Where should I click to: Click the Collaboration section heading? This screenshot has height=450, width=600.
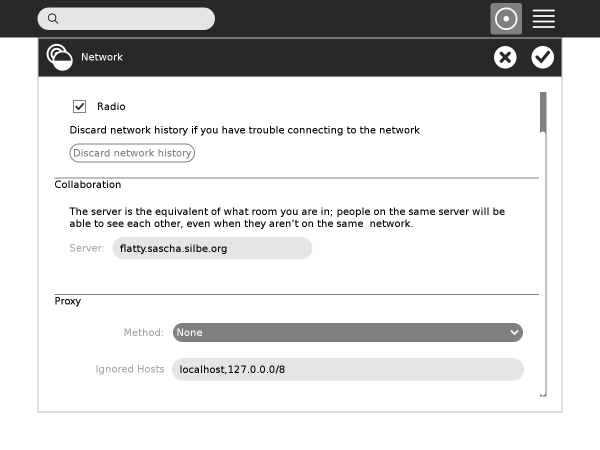pyautogui.click(x=88, y=185)
